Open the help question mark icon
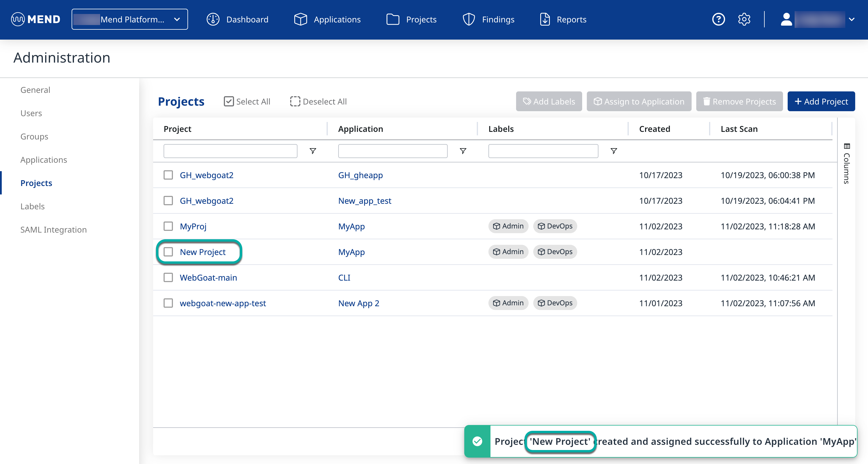Image resolution: width=868 pixels, height=464 pixels. (718, 19)
